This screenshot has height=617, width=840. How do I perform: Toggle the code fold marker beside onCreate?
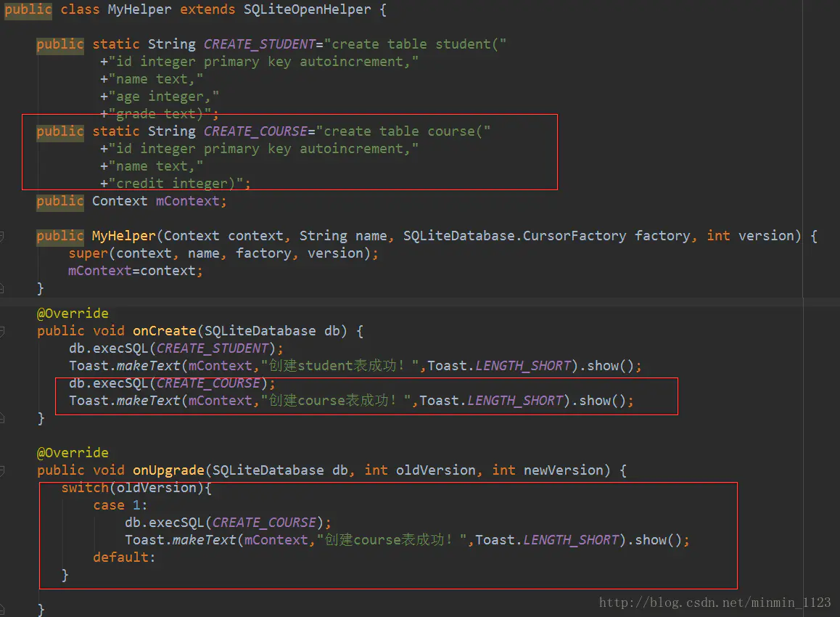(2, 331)
